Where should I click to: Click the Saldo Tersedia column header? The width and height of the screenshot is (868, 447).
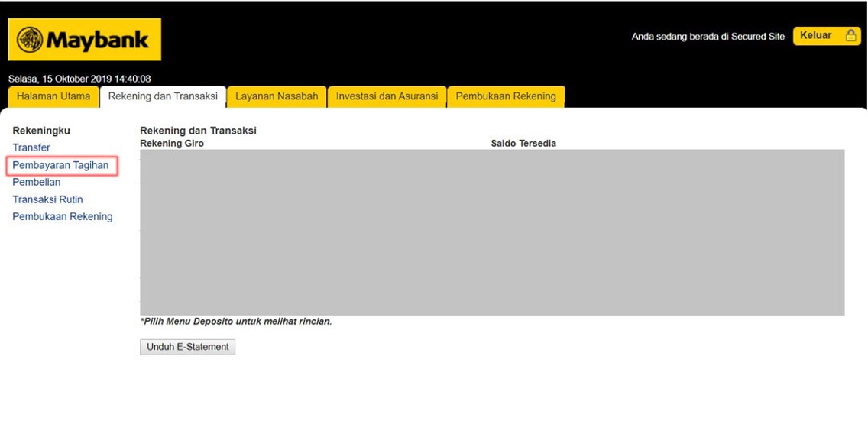click(x=523, y=144)
